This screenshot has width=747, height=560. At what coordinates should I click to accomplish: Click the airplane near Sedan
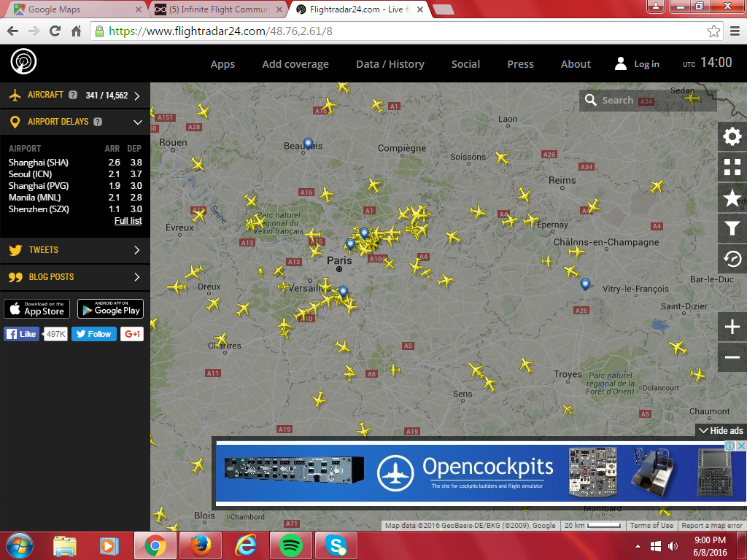(x=692, y=98)
